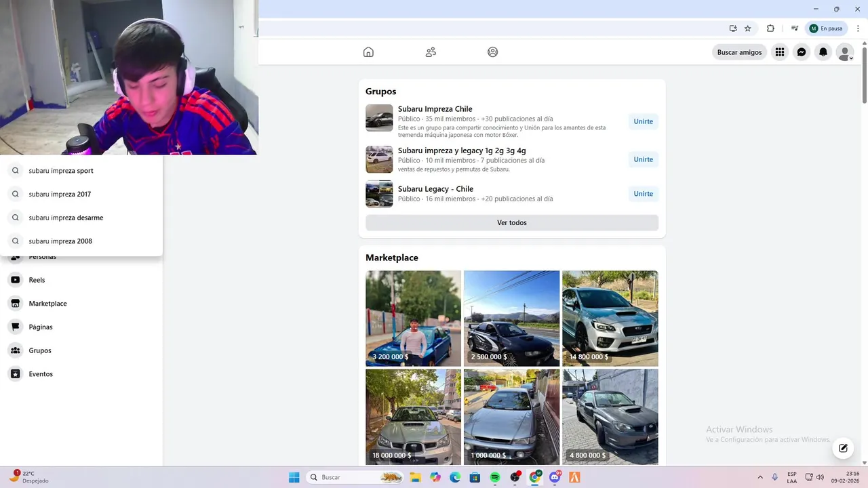
Task: Install app icon in address bar
Action: [x=733, y=28]
